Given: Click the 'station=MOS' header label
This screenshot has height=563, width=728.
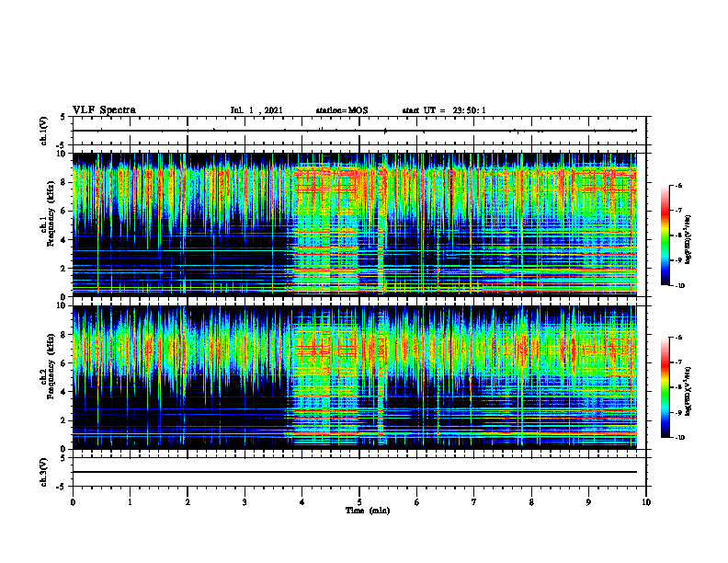Looking at the screenshot, I should pos(342,110).
